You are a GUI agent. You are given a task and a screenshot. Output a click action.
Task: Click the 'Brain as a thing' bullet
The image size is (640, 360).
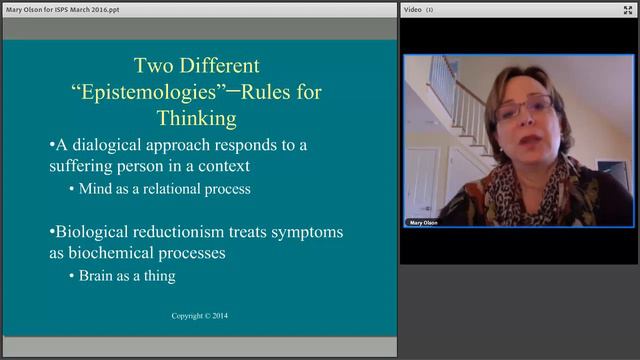click(x=127, y=276)
